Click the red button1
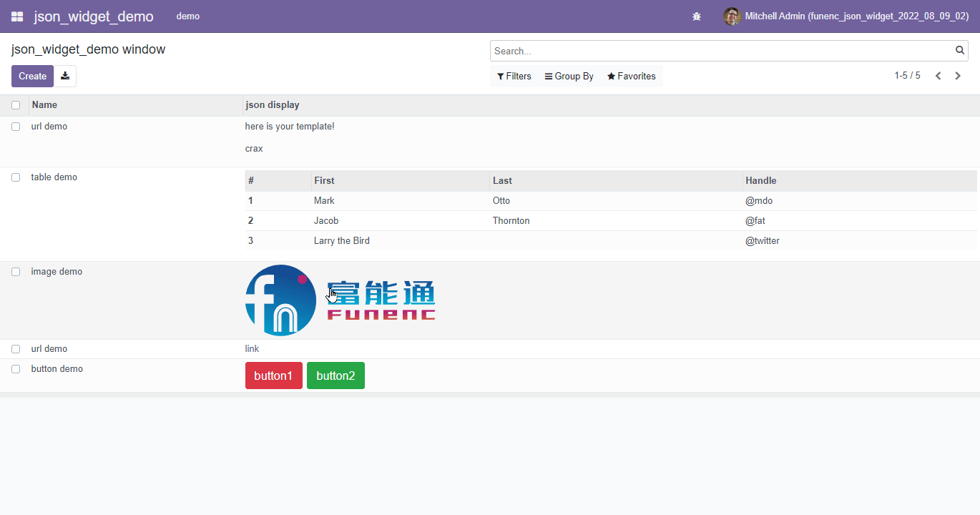Image resolution: width=980 pixels, height=515 pixels. (273, 375)
